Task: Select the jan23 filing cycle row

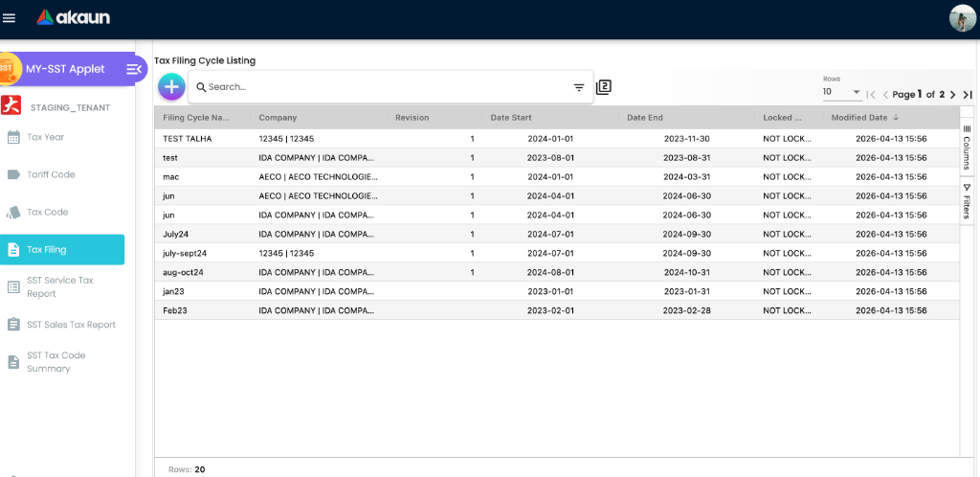Action: pos(557,291)
